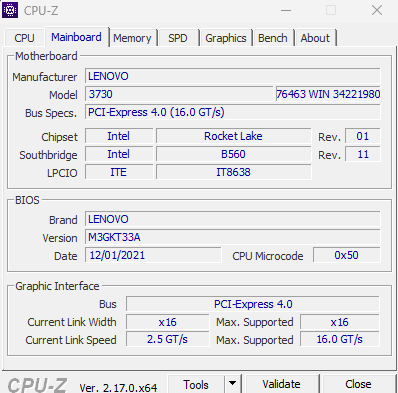Expand the Tools dropdown arrow
This screenshot has height=393, width=398.
click(x=233, y=383)
